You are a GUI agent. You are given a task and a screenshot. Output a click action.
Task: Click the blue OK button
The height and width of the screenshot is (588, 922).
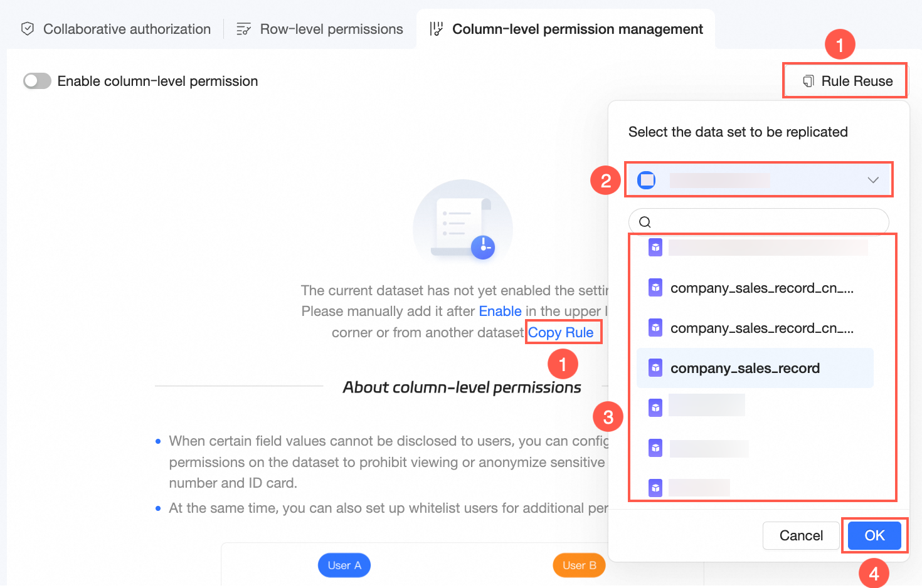874,535
